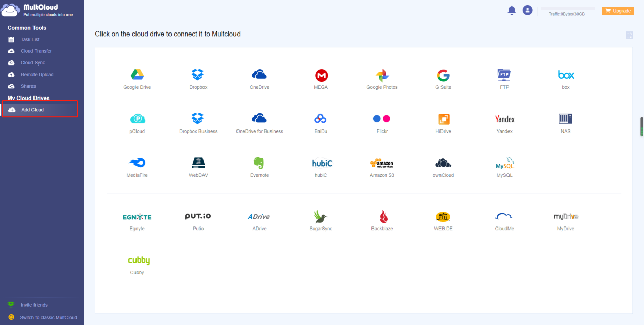Go to Cloud Transfer
Image resolution: width=644 pixels, height=325 pixels.
pos(36,51)
